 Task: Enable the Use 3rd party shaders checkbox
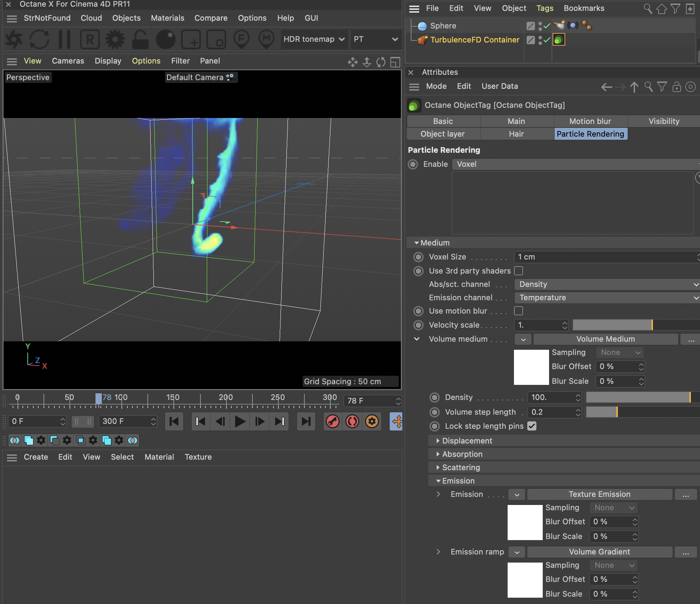tap(519, 271)
